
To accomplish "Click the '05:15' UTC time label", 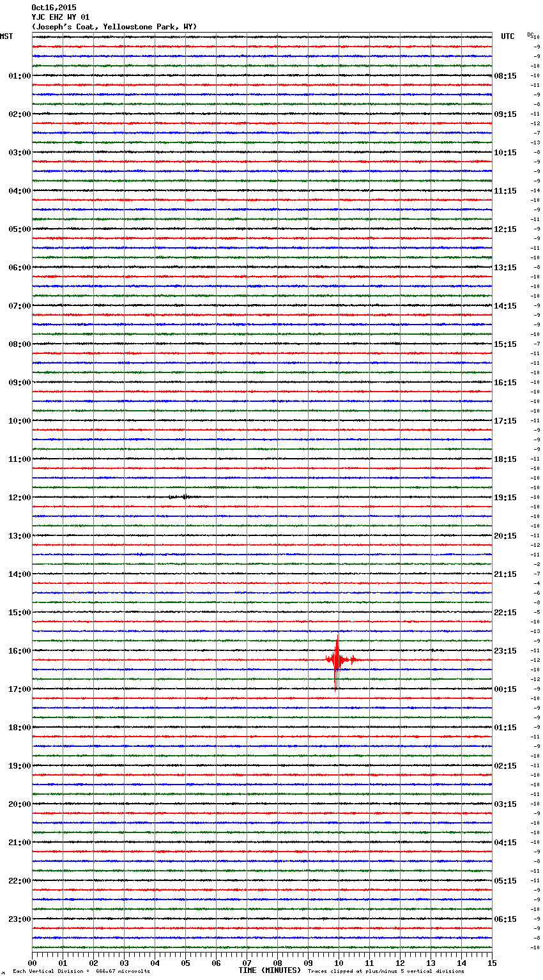I will pos(505,881).
